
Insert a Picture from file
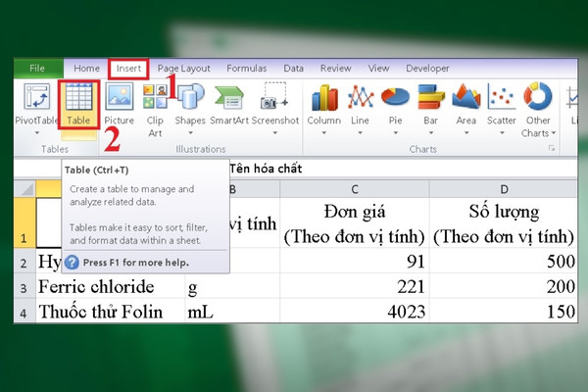[119, 104]
